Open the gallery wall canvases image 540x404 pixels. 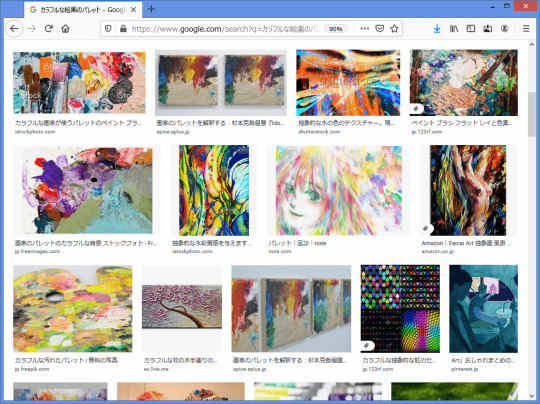(x=291, y=309)
